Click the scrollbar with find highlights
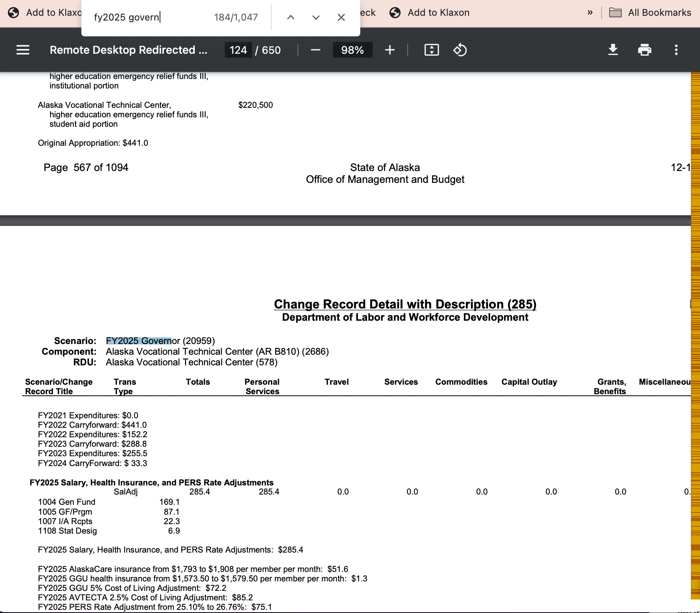Image resolution: width=700 pixels, height=613 pixels. [695, 336]
